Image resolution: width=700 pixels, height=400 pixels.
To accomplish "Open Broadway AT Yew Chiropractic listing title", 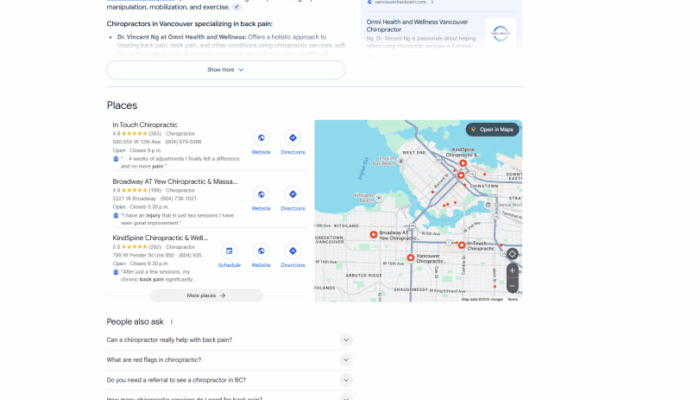I will point(175,182).
